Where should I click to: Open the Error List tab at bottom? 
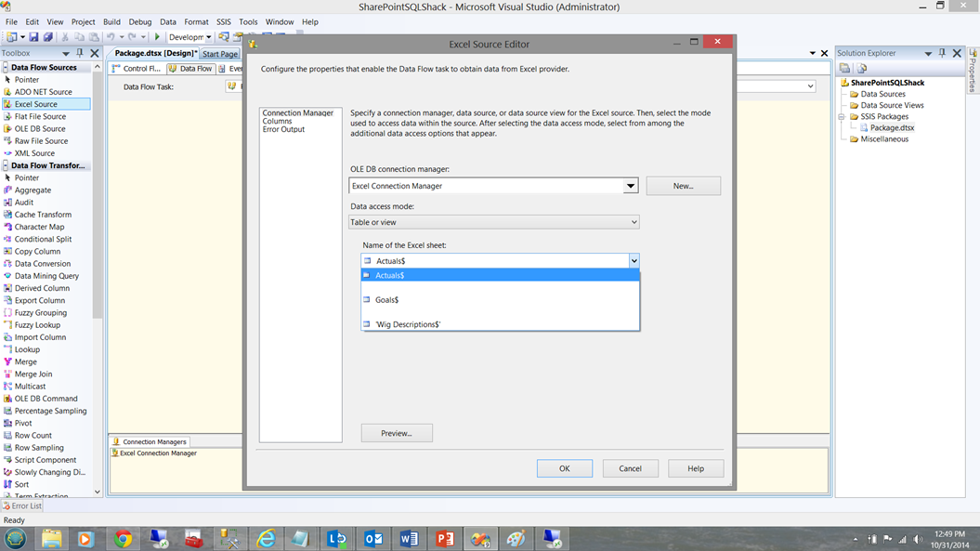click(x=22, y=506)
